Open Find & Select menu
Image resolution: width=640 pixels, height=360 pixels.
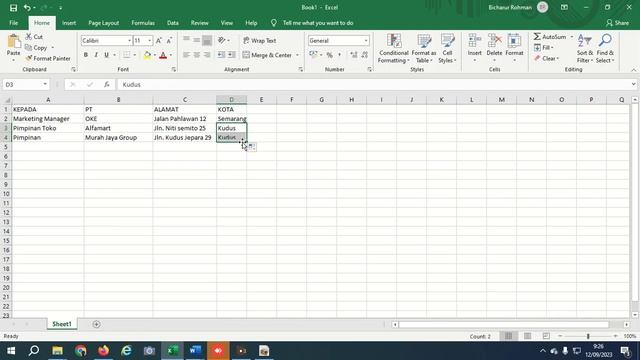605,49
